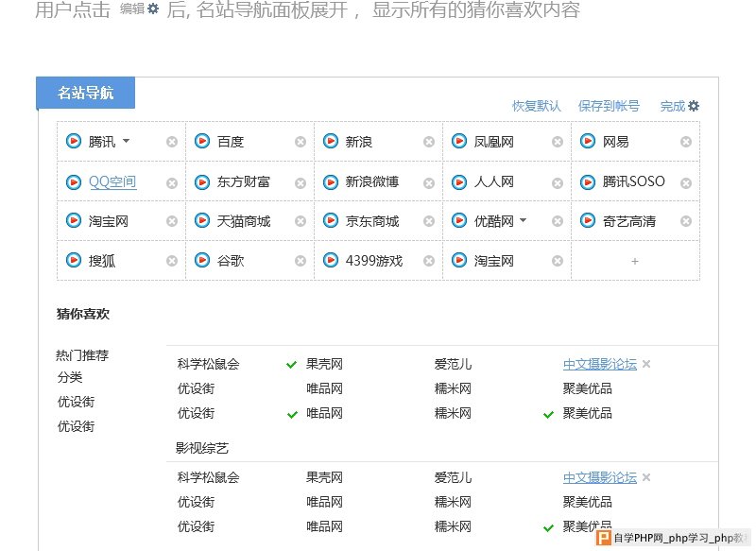Remove the 优酷网 site tile
756x551 pixels.
pos(558,221)
